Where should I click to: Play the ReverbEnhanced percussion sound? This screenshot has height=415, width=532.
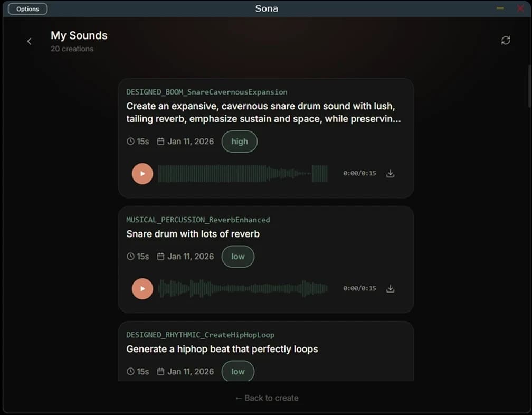tap(142, 289)
